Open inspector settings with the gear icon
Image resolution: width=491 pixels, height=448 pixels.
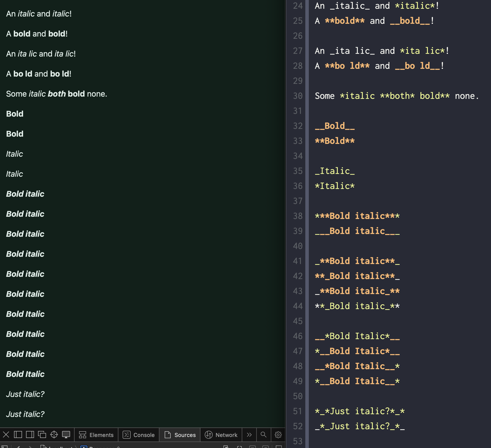pyautogui.click(x=278, y=435)
